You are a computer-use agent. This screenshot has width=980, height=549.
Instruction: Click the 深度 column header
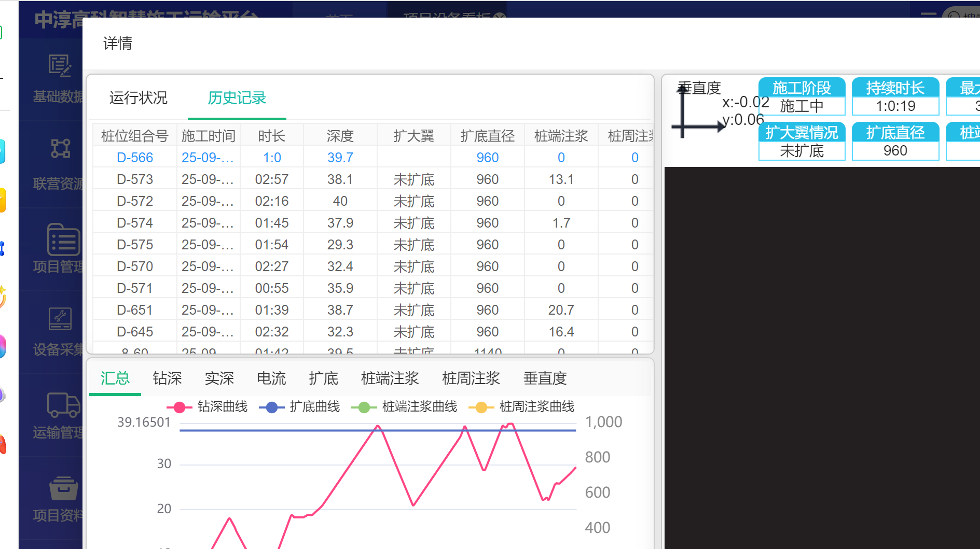pos(340,136)
